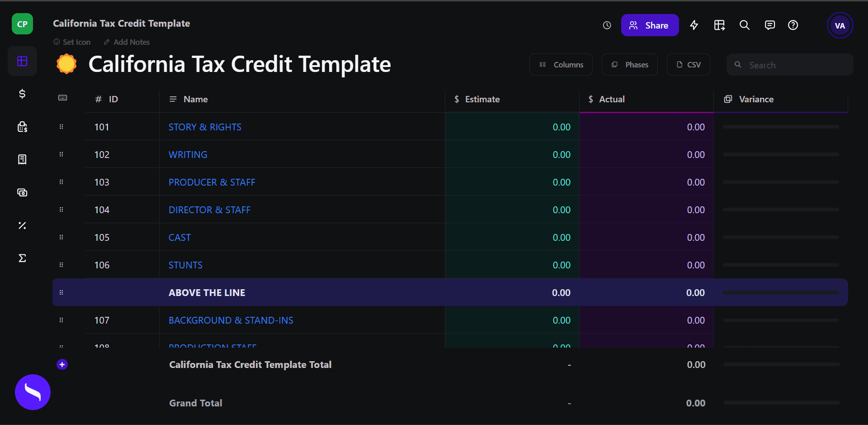Click the variance bar for CAST row
Screen dimensions: 868x425
click(x=781, y=237)
